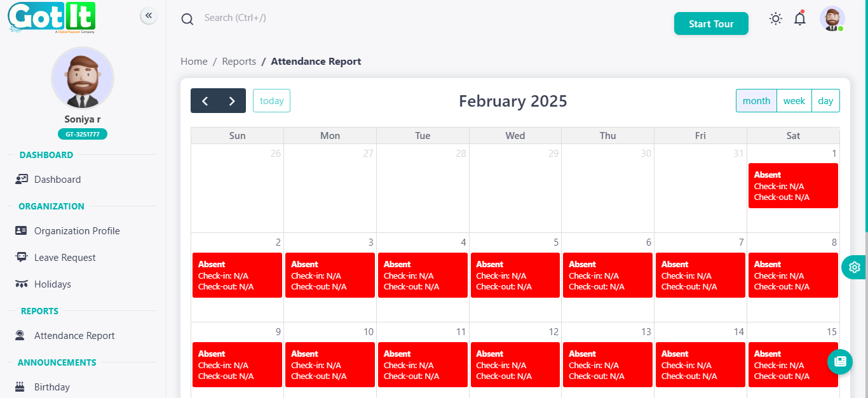The height and width of the screenshot is (398, 868).
Task: Go to previous month in calendar
Action: 205,101
